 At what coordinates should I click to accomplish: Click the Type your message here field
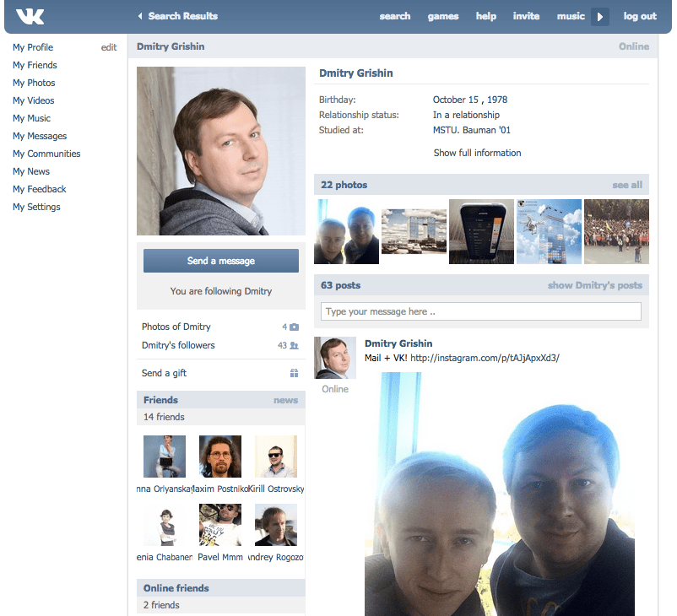(481, 311)
